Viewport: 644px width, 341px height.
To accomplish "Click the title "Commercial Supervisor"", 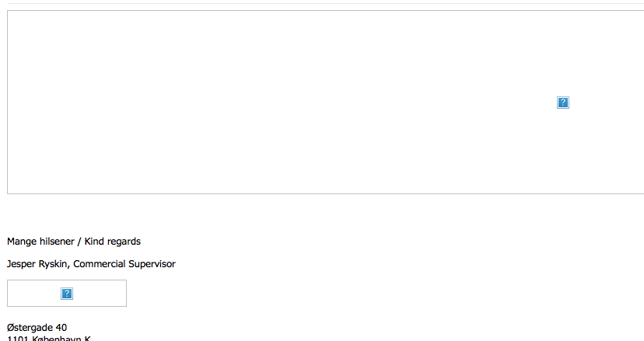I will (x=124, y=264).
